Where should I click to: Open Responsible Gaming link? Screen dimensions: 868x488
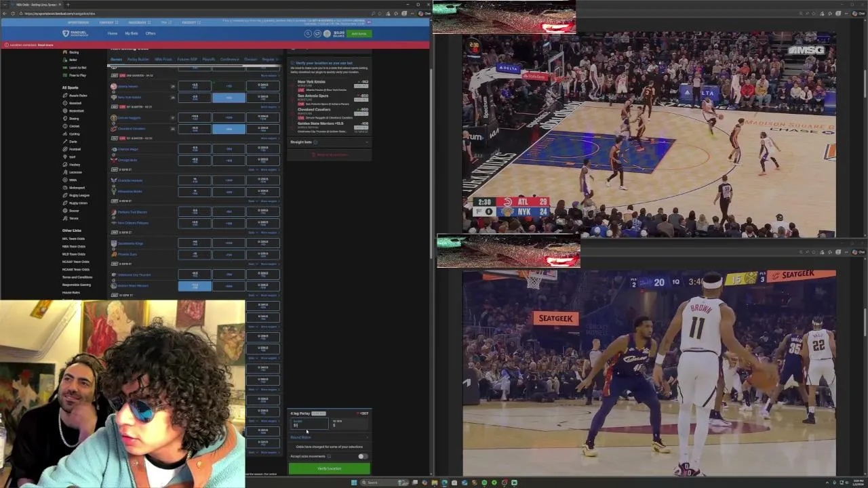[77, 285]
